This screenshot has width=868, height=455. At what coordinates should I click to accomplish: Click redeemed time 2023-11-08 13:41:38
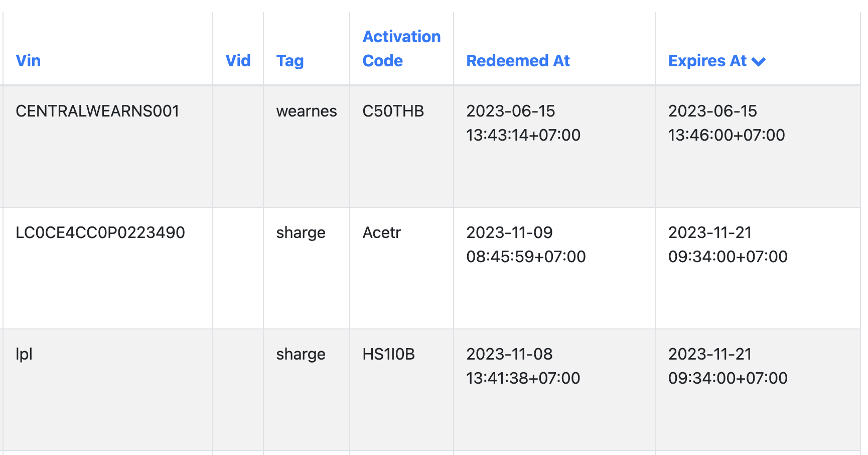click(x=523, y=366)
